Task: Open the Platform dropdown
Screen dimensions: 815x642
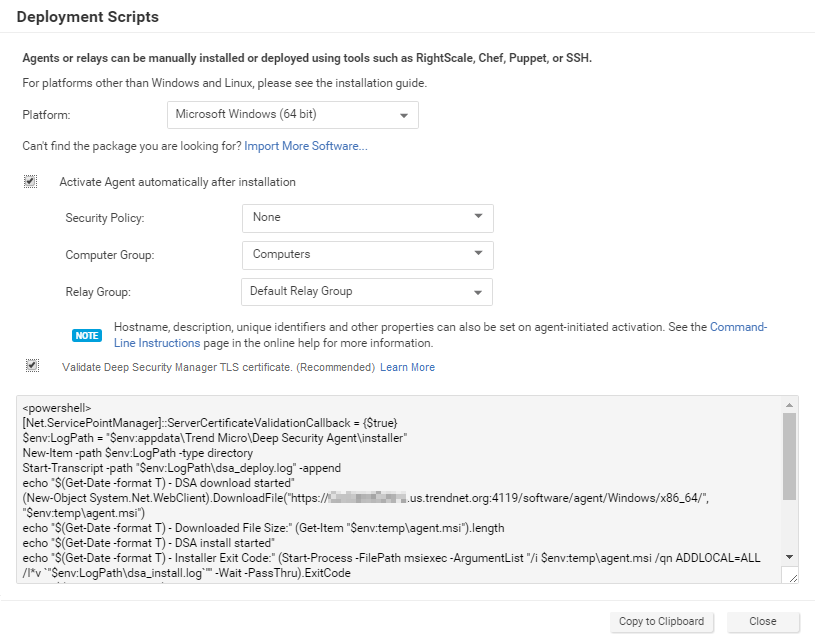Action: [292, 115]
